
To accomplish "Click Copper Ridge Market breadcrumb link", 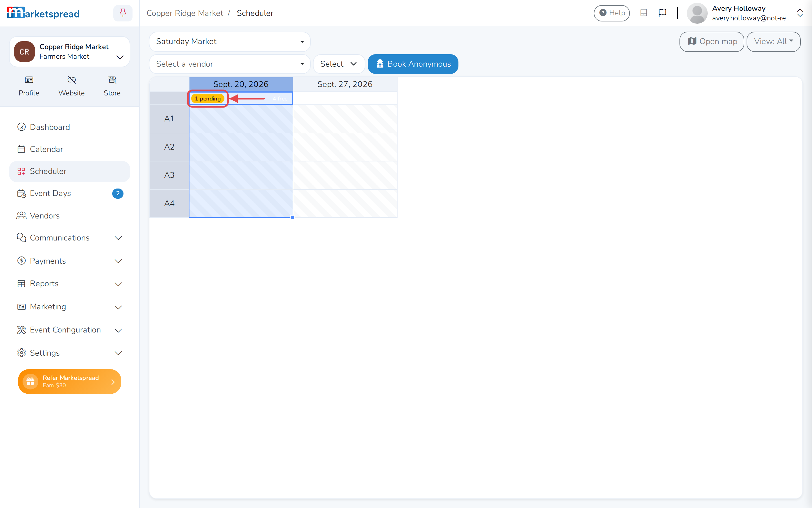I will (185, 13).
